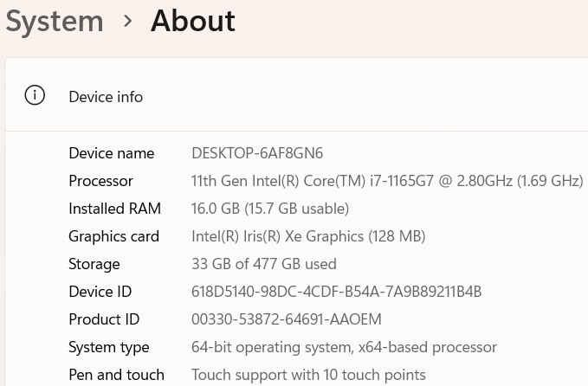Select the Processor label
Screen dimensions: 588x386
click(x=100, y=181)
